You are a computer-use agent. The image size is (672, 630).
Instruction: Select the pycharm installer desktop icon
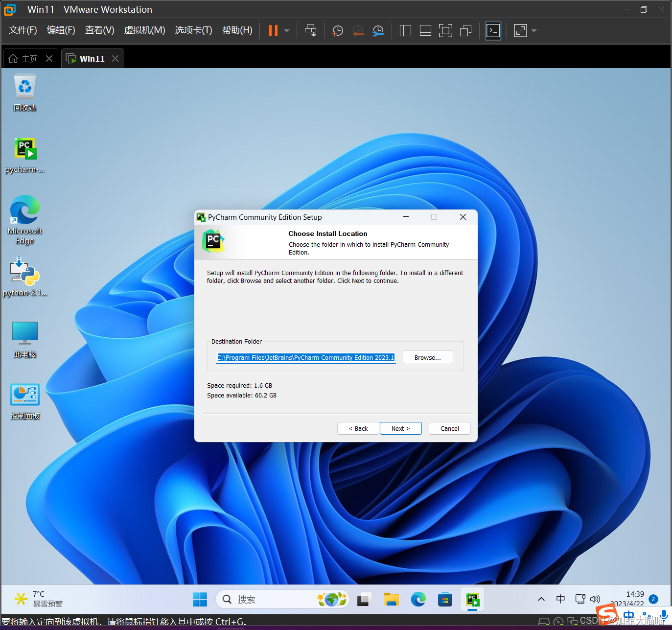[24, 155]
